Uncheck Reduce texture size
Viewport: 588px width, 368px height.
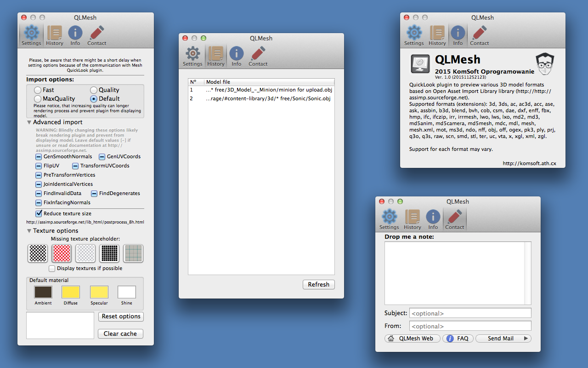tap(39, 213)
